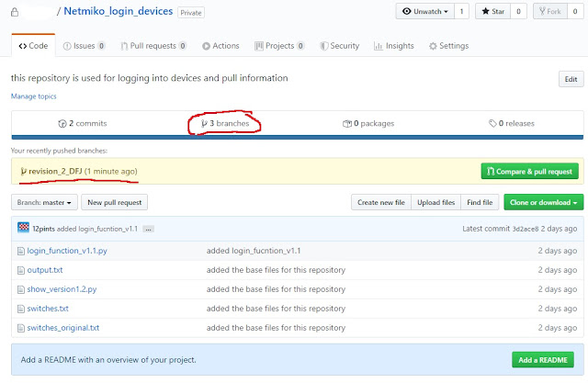588x383 pixels.
Task: Click the Projects board icon
Action: click(259, 46)
